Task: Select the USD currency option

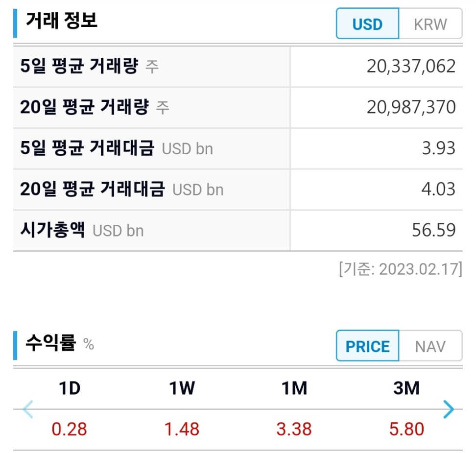Action: (x=367, y=24)
